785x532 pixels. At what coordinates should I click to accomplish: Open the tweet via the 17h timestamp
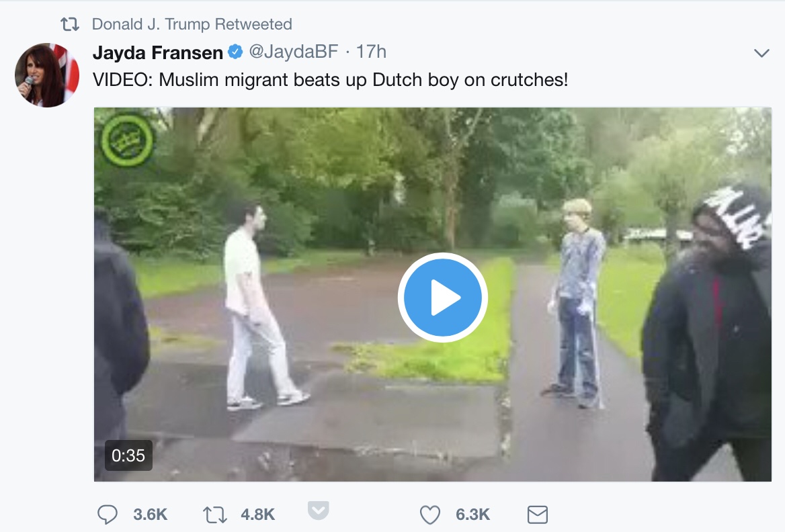coord(371,52)
